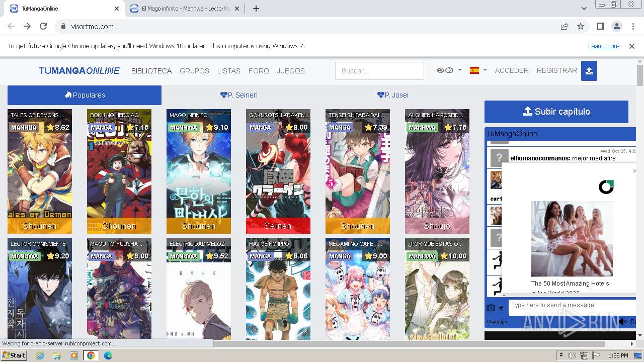Click the REGISTRAR link
Image resolution: width=644 pixels, height=362 pixels.
click(556, 70)
